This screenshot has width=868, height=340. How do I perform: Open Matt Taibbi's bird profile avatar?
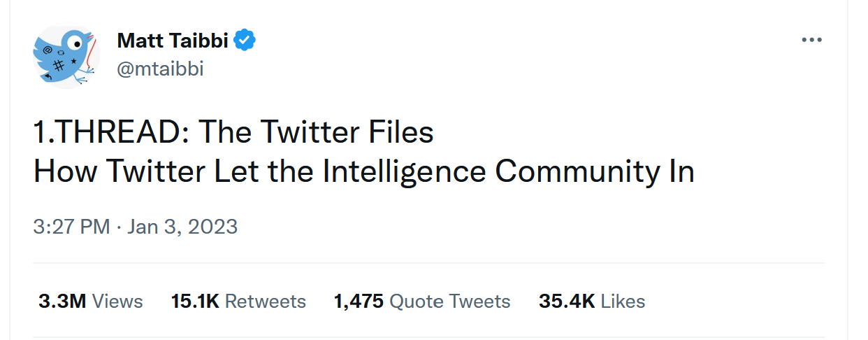tap(67, 56)
